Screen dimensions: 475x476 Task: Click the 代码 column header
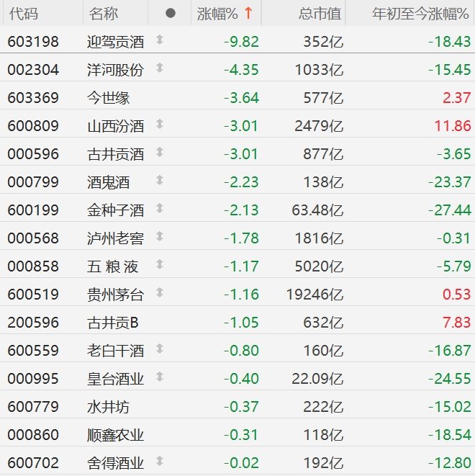coord(24,14)
